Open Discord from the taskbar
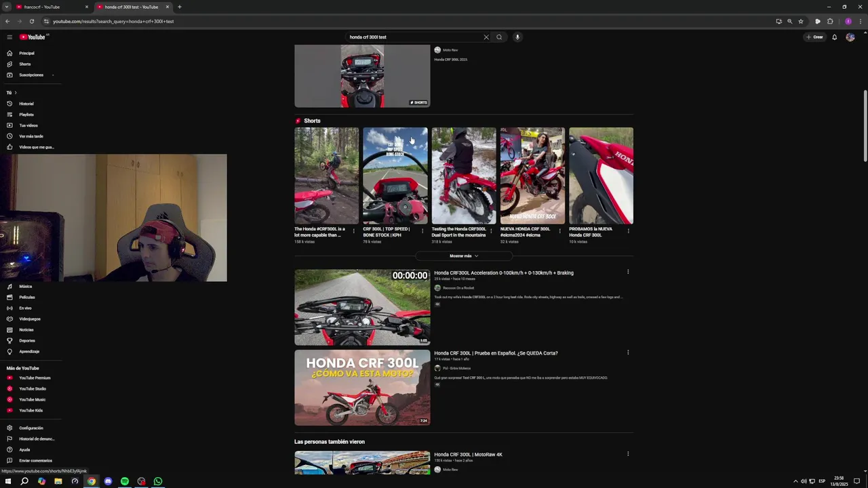Viewport: 868px width, 488px height. [108, 481]
